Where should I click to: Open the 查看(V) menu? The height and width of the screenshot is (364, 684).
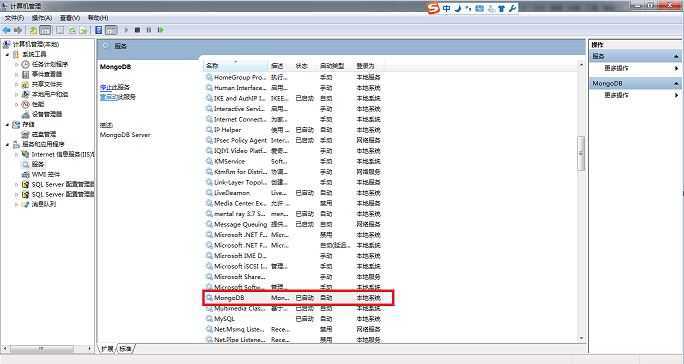(70, 18)
